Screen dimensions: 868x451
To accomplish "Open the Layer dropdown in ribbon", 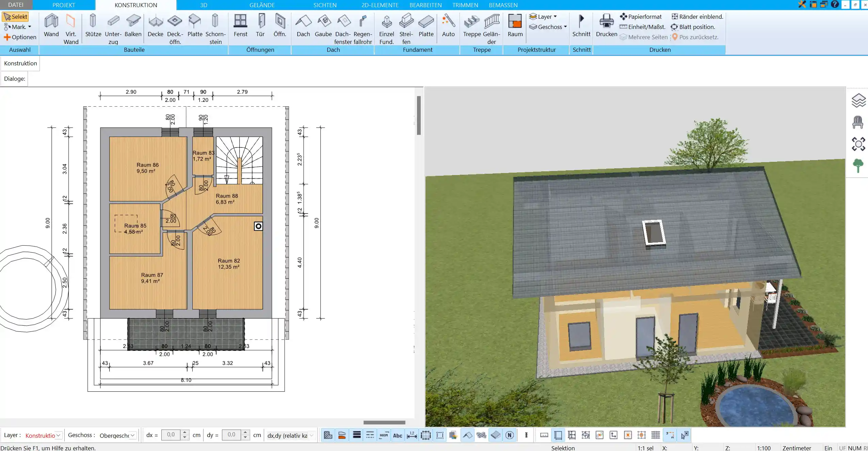I will [x=543, y=16].
